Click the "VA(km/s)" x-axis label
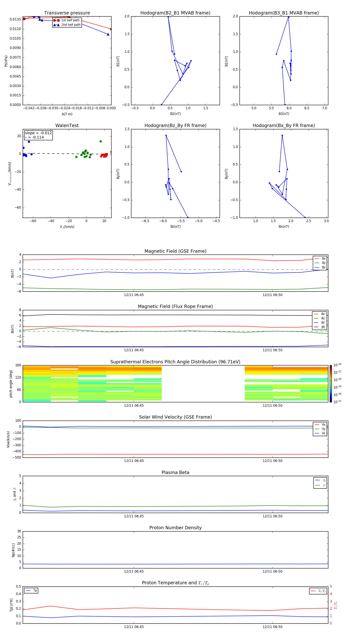Viewport: 351px width, 644px height. (67, 227)
